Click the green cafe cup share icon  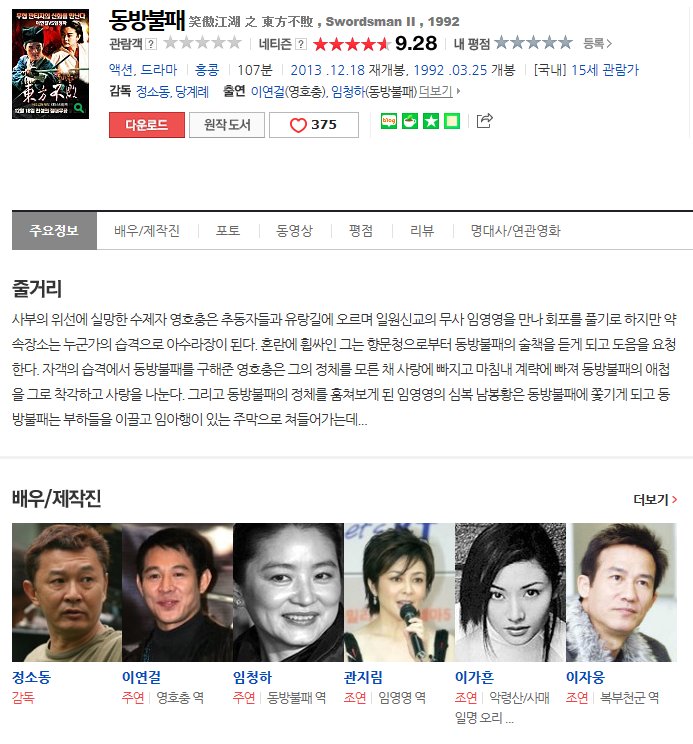point(410,121)
